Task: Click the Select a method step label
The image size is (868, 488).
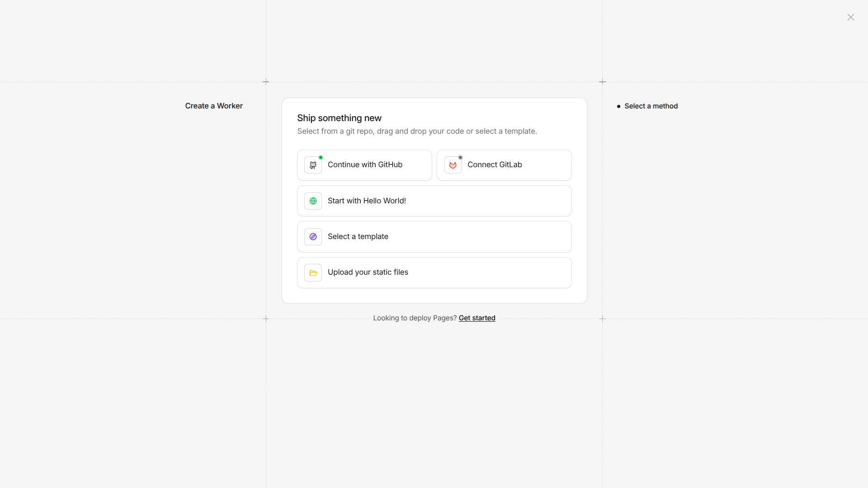Action: [651, 106]
